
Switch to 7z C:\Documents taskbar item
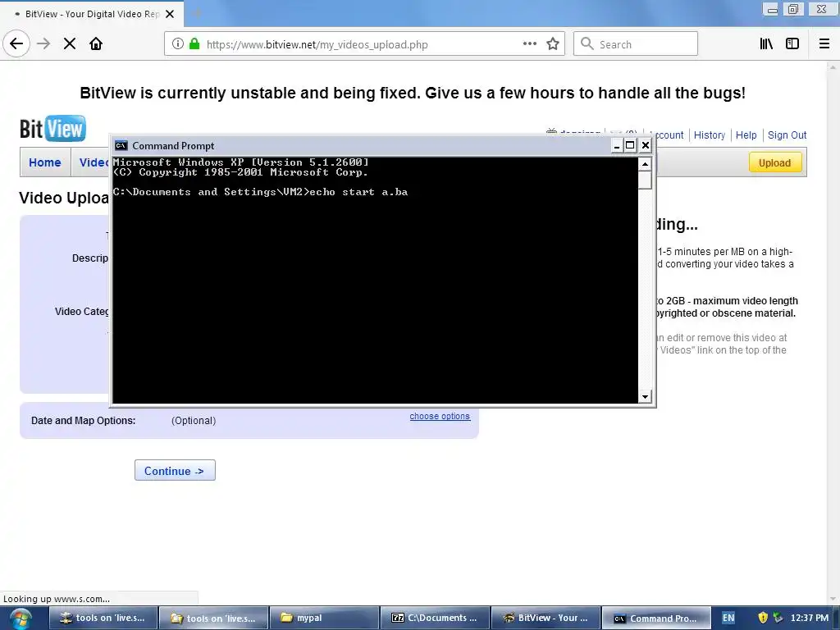[435, 619]
